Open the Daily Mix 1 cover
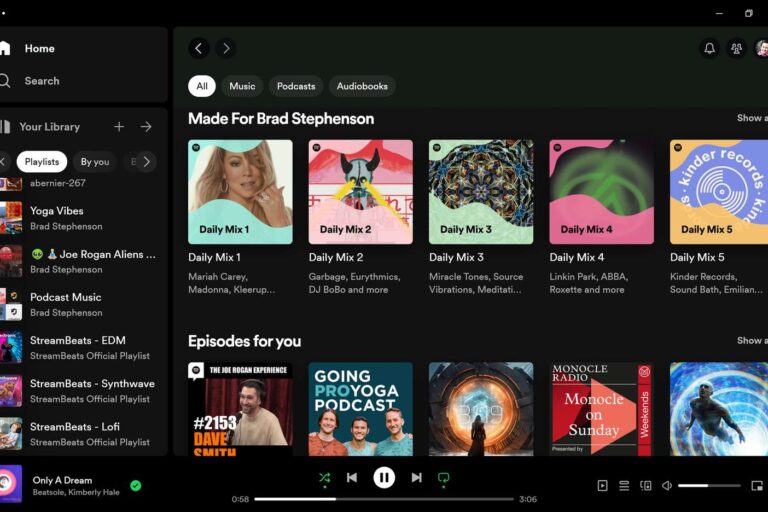Screen dimensions: 768x512 [240, 192]
